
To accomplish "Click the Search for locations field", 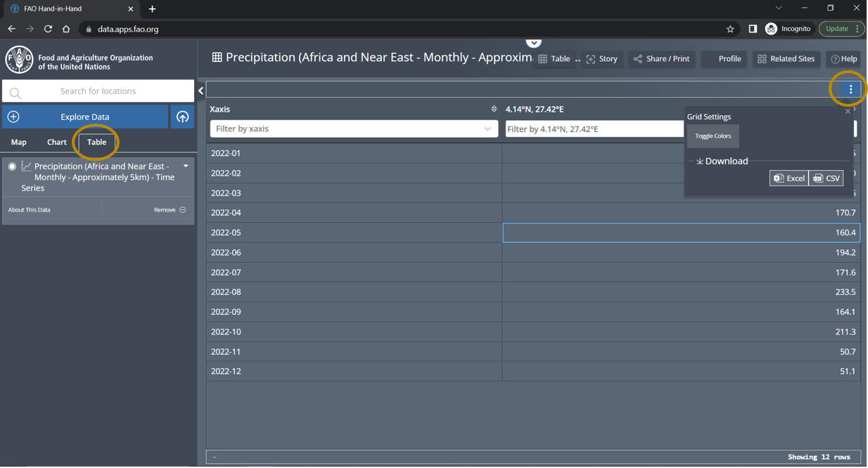I will click(98, 91).
